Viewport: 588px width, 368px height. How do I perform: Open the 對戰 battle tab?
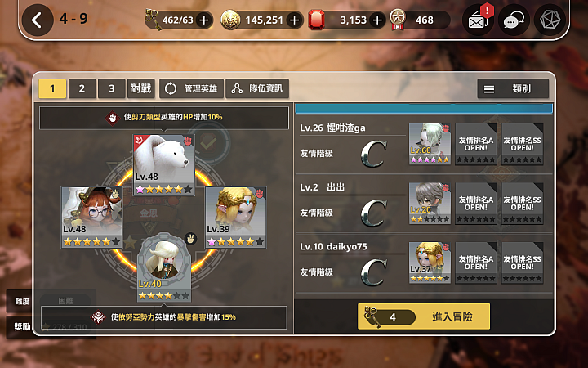141,88
